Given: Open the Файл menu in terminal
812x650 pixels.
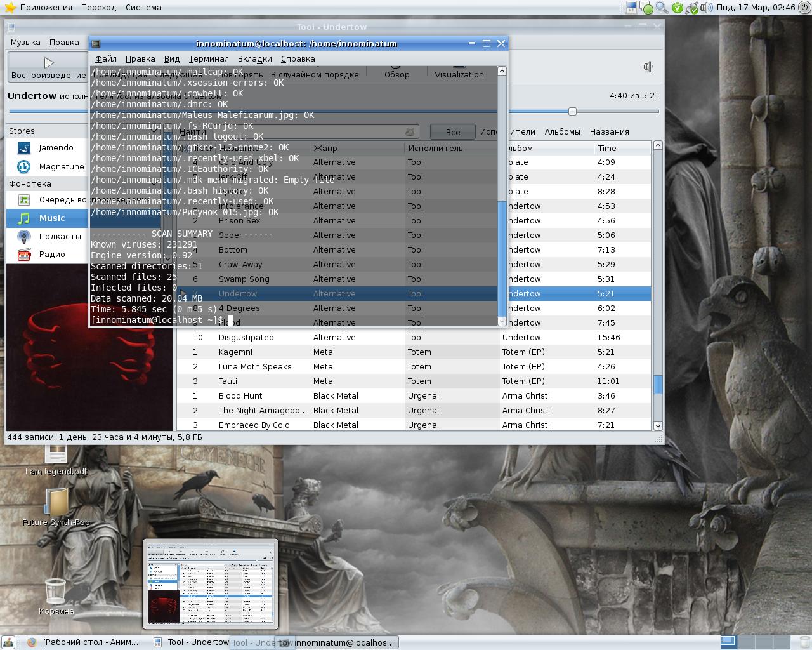Looking at the screenshot, I should [x=106, y=59].
